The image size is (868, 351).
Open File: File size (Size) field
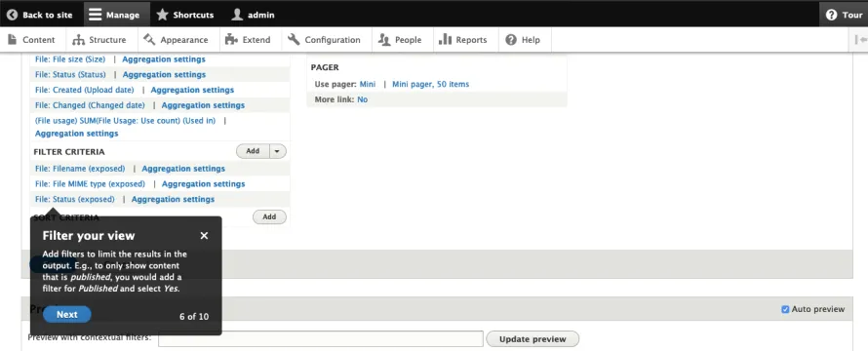pyautogui.click(x=70, y=59)
